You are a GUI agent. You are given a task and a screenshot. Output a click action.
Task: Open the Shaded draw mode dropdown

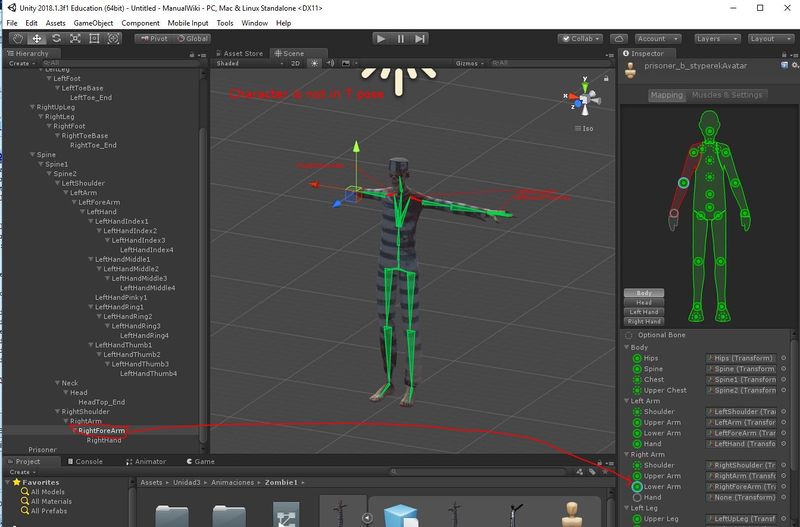click(249, 63)
